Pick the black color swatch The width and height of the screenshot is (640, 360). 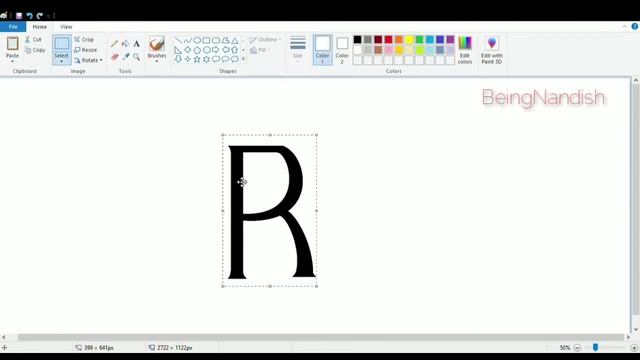[358, 40]
